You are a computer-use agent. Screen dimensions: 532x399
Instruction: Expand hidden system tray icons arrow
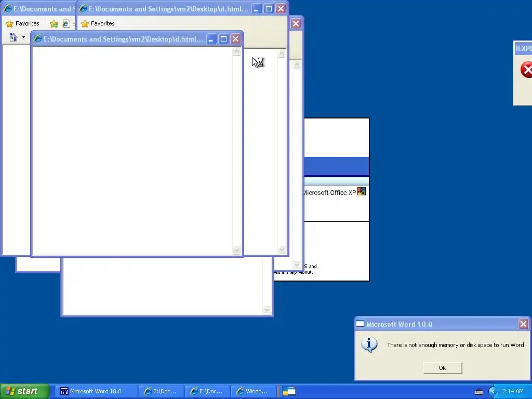tap(493, 392)
